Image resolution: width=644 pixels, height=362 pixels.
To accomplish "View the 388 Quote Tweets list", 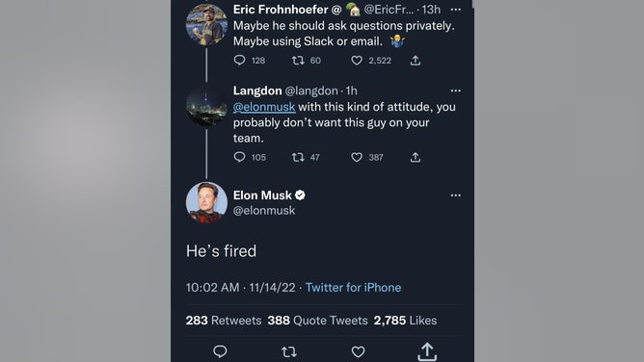I will 317,321.
